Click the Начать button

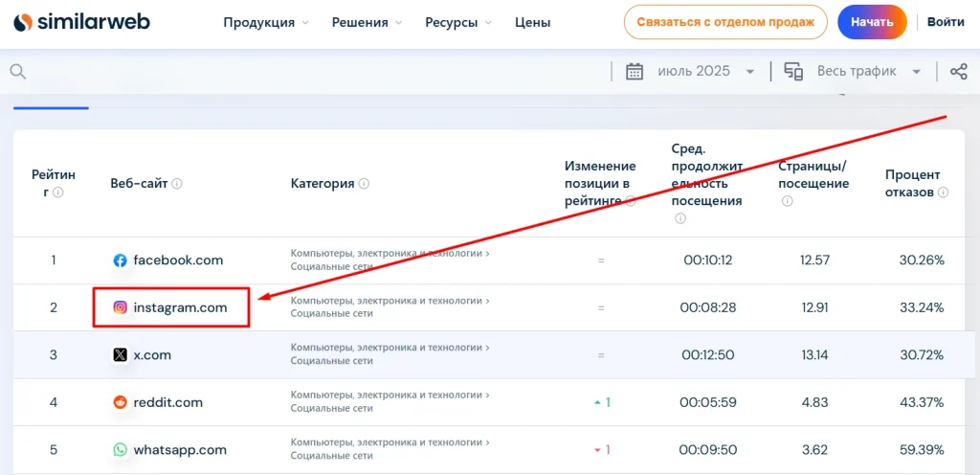click(872, 22)
